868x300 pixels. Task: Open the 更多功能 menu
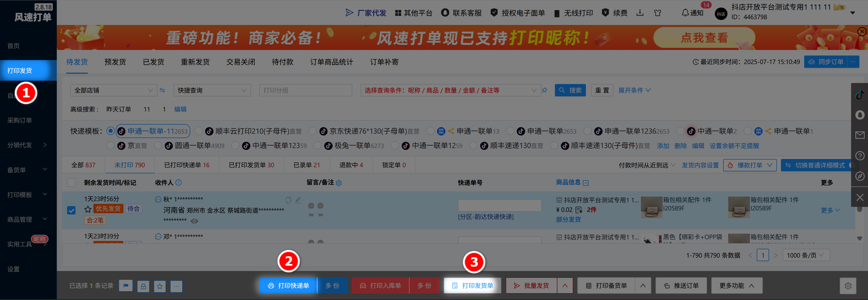[737, 286]
